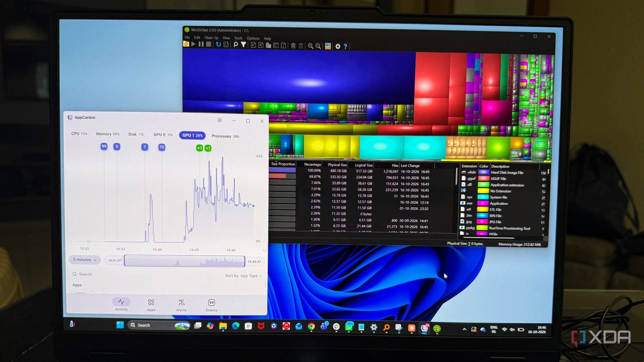Click the Last Change column header

[410, 166]
